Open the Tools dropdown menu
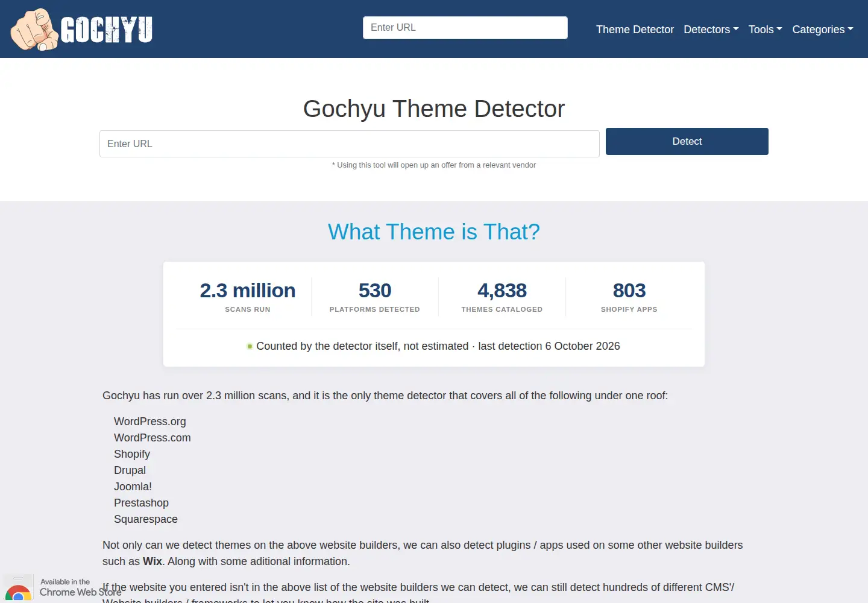This screenshot has height=603, width=868. (x=766, y=30)
